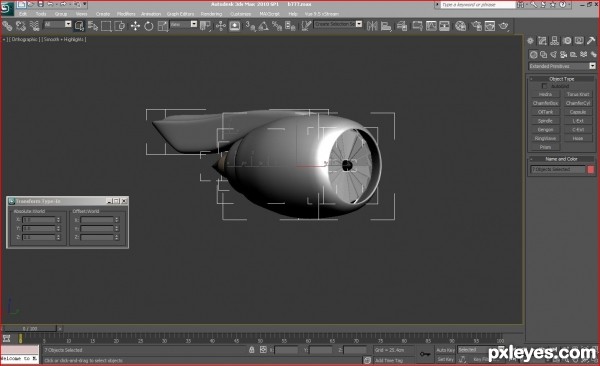Select the Bind to Space Warp tool

(x=34, y=26)
